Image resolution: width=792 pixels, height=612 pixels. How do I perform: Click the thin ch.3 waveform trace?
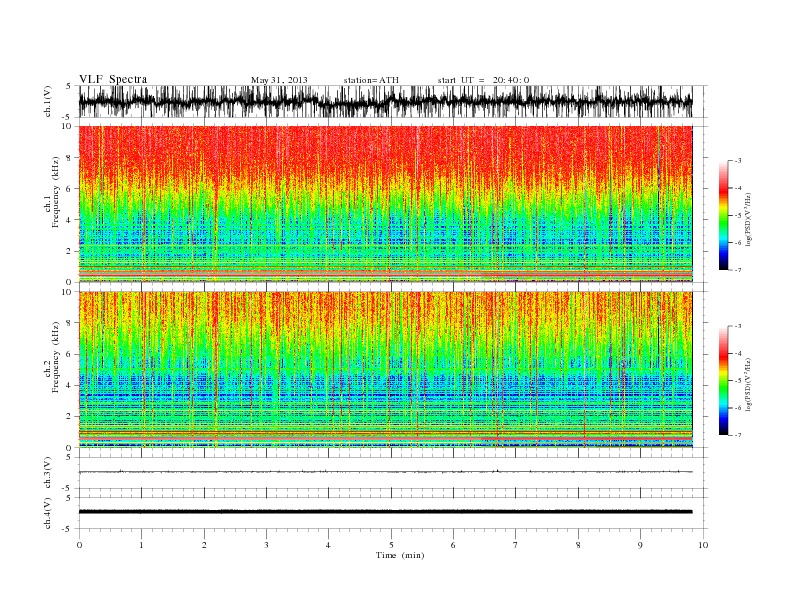click(x=385, y=472)
